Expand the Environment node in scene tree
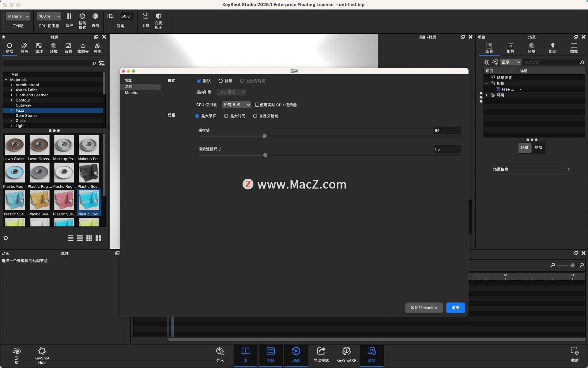The width and height of the screenshot is (588, 368). tap(486, 95)
